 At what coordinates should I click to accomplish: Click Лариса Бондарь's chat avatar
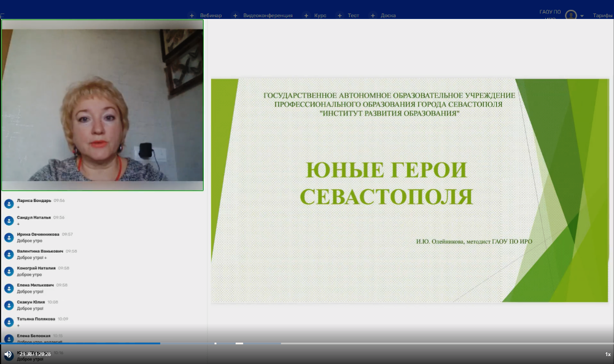(x=9, y=204)
